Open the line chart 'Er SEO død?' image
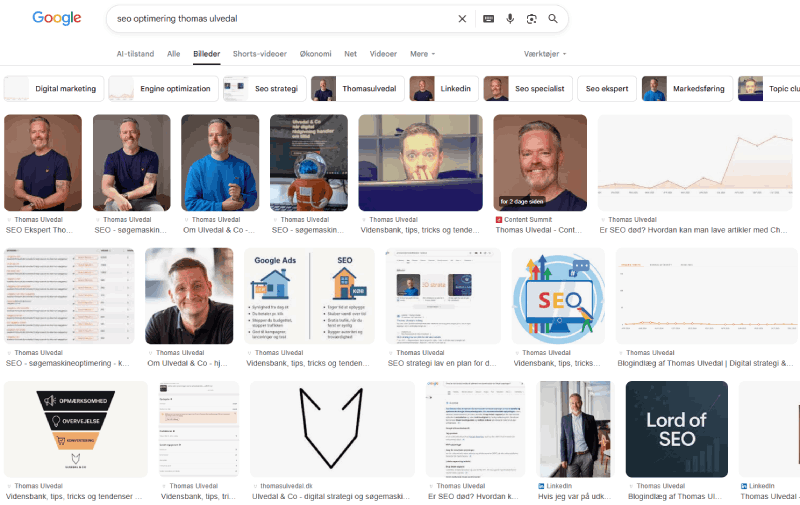The image size is (800, 505). coord(695,163)
